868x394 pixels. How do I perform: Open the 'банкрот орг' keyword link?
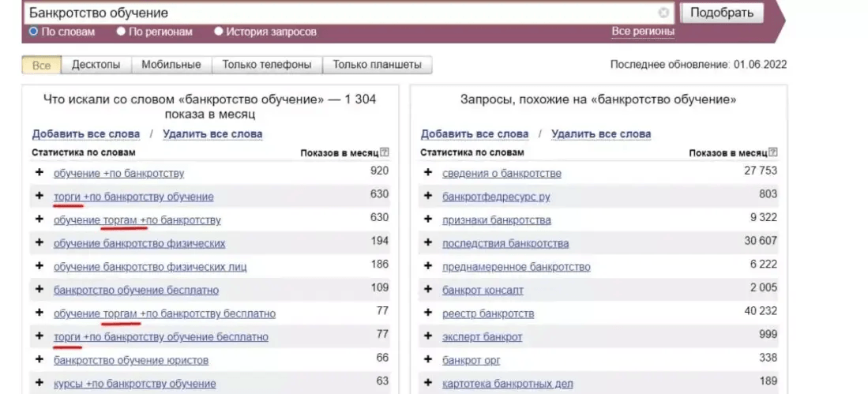tap(471, 360)
